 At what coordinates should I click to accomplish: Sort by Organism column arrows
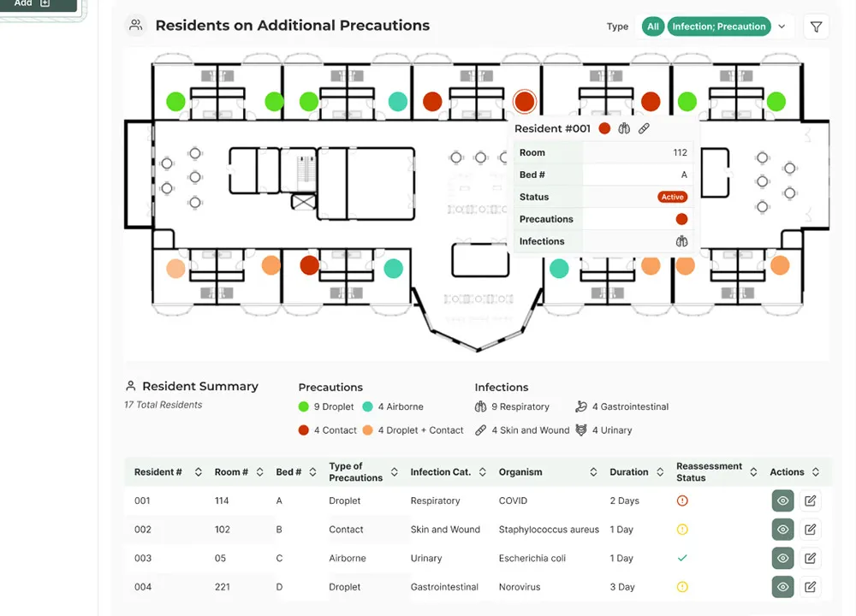tap(594, 472)
